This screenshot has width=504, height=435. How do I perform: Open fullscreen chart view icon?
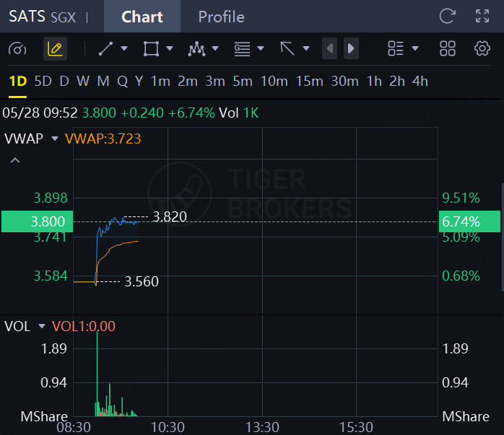pos(482,16)
